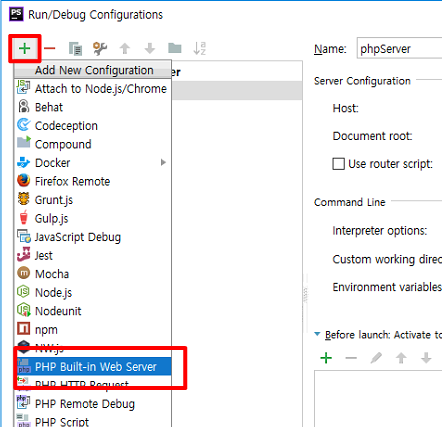Click the Interpreter options label

[x=380, y=231]
